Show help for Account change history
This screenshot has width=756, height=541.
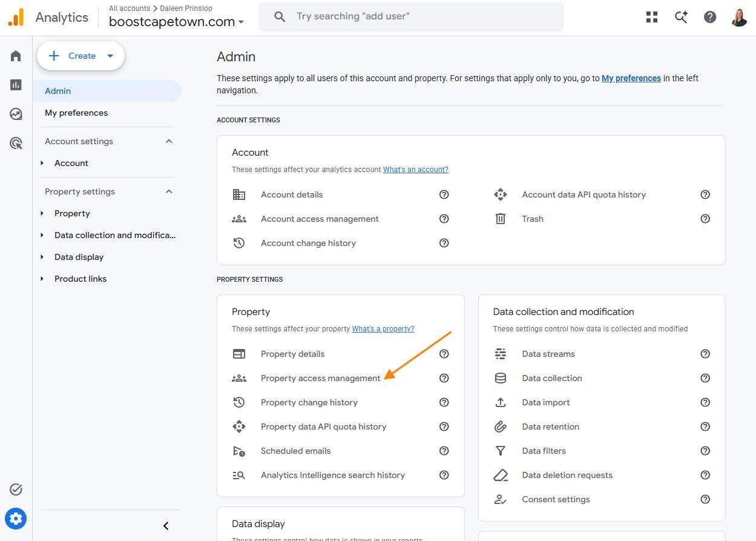click(x=444, y=243)
